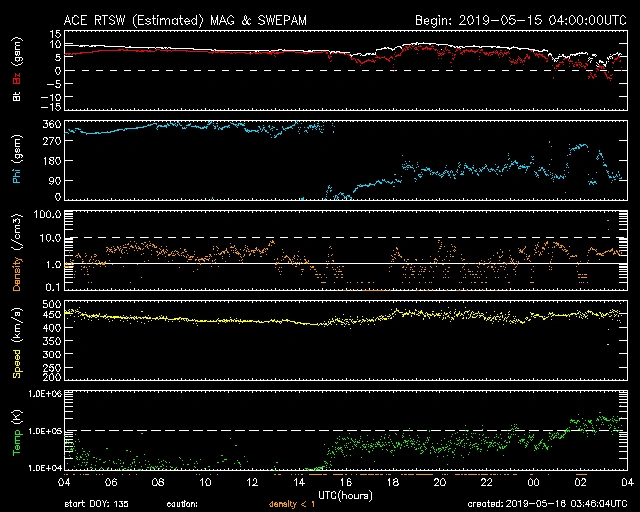Click the plot title 'ACE RTSW (Estimated) MAG & SWEPAM'
Image resolution: width=640 pixels, height=512 pixels.
(185, 20)
